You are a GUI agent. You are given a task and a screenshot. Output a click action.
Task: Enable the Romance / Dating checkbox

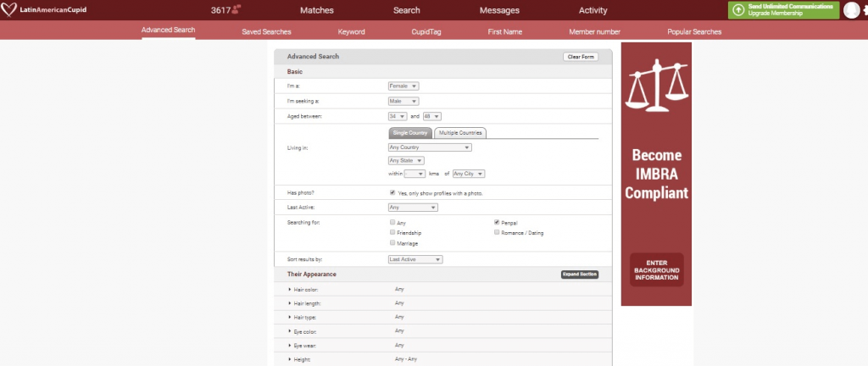coord(497,232)
